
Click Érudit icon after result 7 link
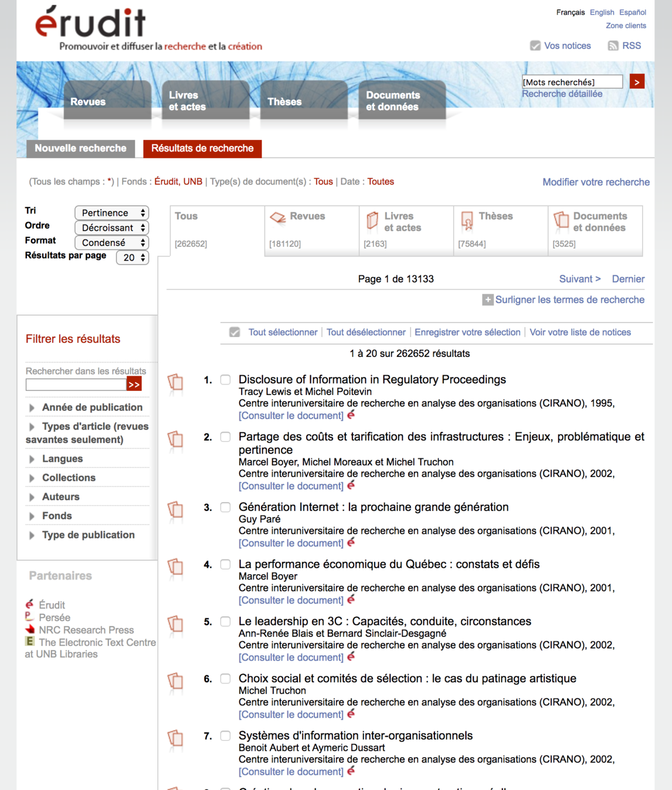point(351,771)
